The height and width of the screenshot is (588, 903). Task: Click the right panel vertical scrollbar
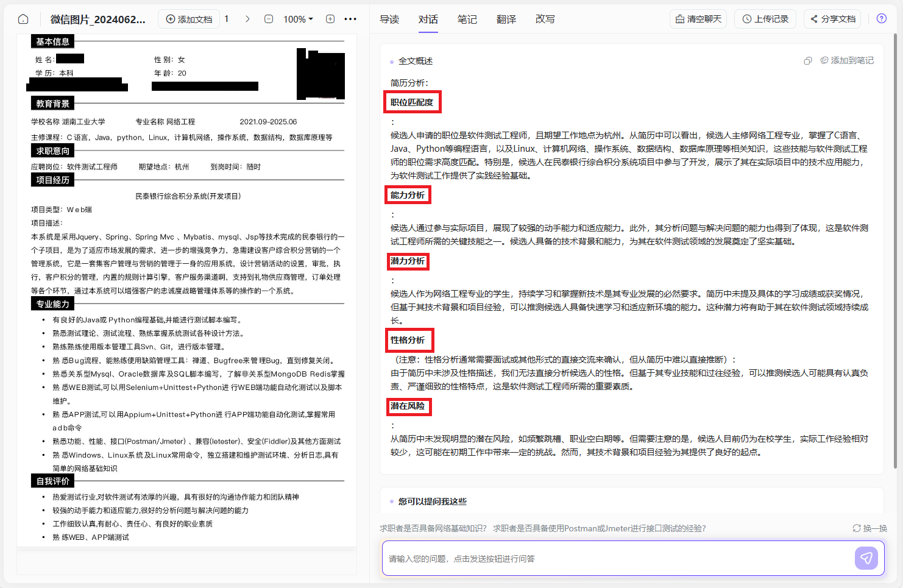(x=895, y=251)
